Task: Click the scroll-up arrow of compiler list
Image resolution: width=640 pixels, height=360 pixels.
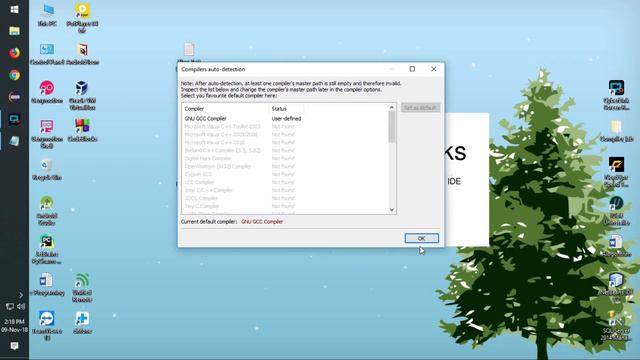Action: [x=392, y=107]
